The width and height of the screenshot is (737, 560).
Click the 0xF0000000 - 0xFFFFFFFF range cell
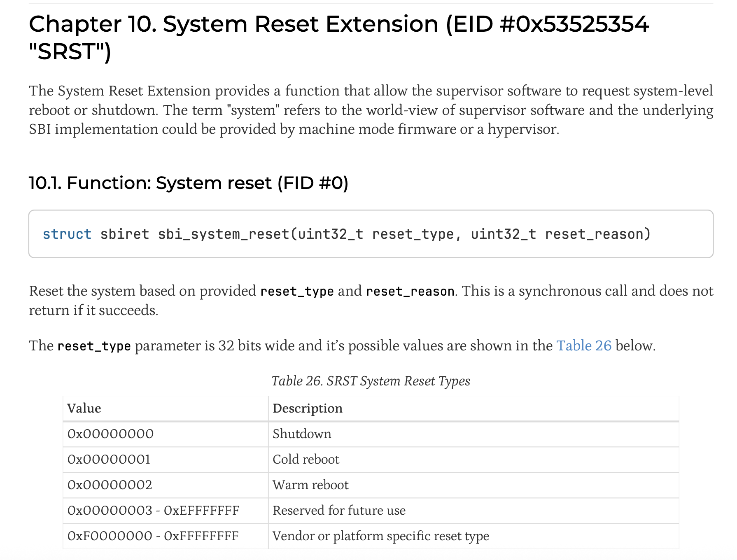pyautogui.click(x=166, y=536)
